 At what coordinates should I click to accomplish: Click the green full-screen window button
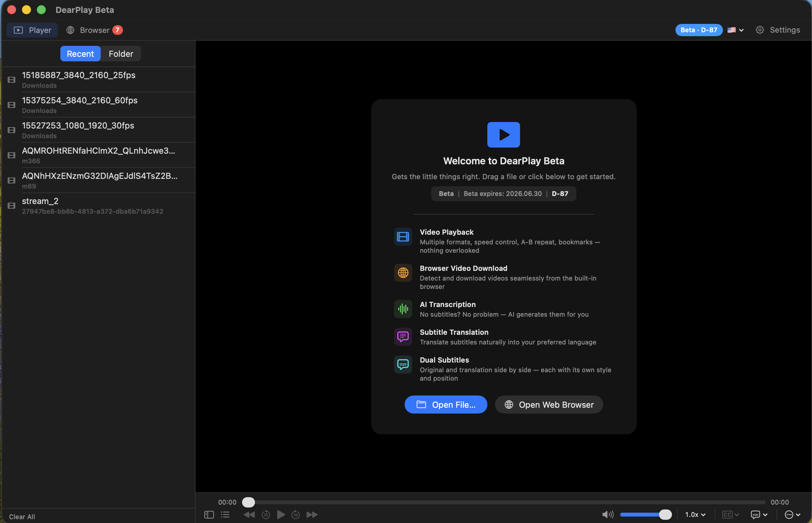[x=41, y=9]
